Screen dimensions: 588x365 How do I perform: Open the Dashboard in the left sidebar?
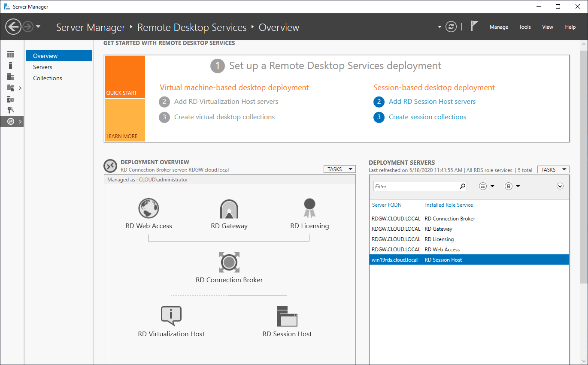pos(11,54)
